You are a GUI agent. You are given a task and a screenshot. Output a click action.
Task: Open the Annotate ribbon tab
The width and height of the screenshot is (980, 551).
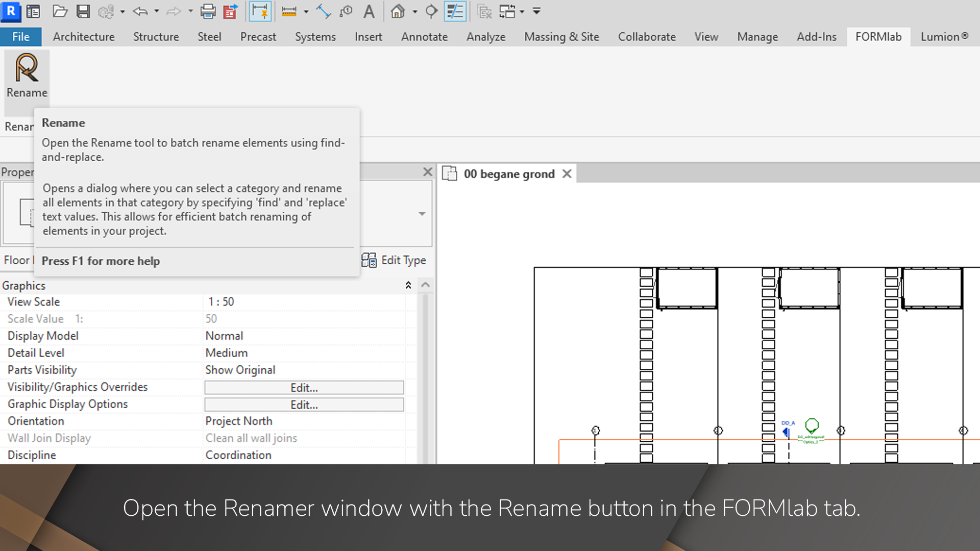[x=424, y=37]
